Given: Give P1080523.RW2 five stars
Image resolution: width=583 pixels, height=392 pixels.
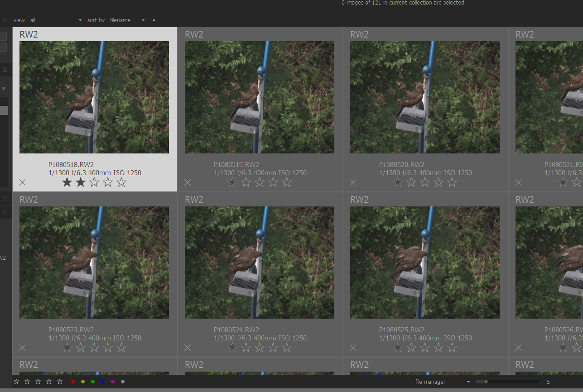Looking at the screenshot, I should tap(121, 348).
